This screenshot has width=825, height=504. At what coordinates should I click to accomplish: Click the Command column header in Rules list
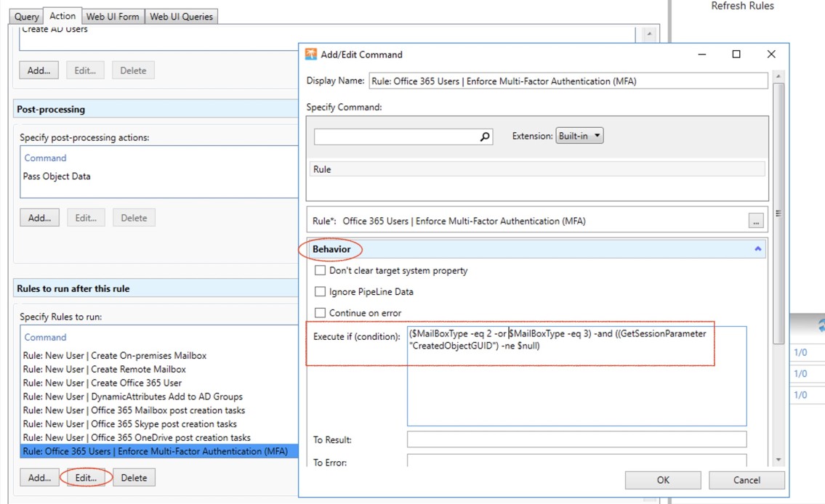(x=45, y=337)
